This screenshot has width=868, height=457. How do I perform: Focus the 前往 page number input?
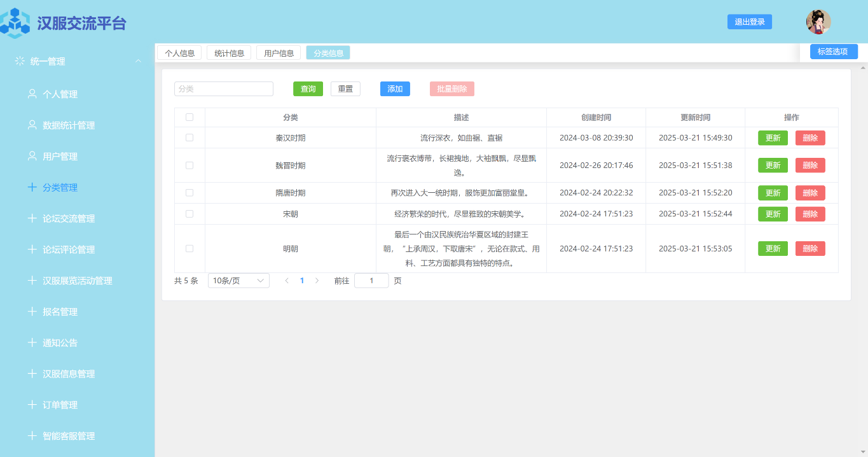pyautogui.click(x=371, y=281)
